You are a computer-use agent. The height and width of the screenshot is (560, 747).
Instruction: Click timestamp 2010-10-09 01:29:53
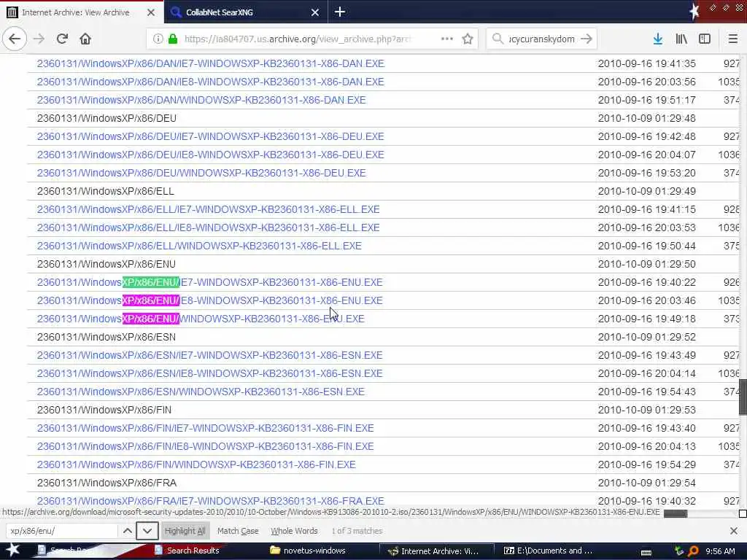[x=646, y=410]
